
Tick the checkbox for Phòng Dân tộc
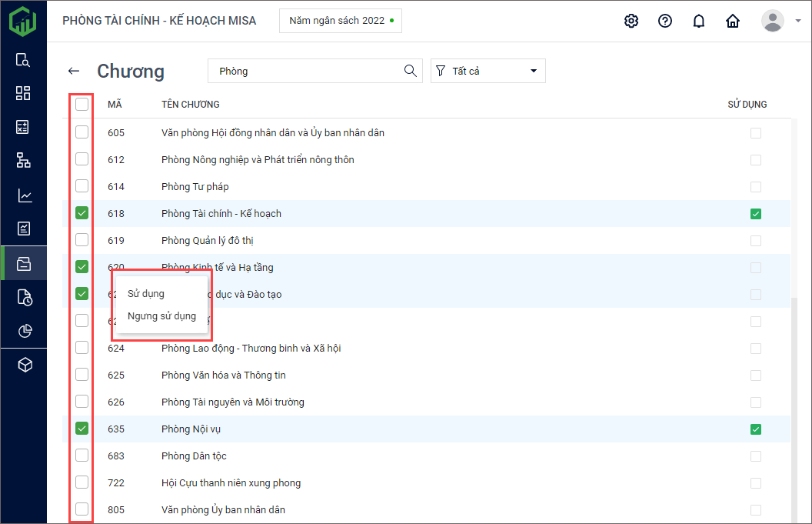tap(82, 456)
